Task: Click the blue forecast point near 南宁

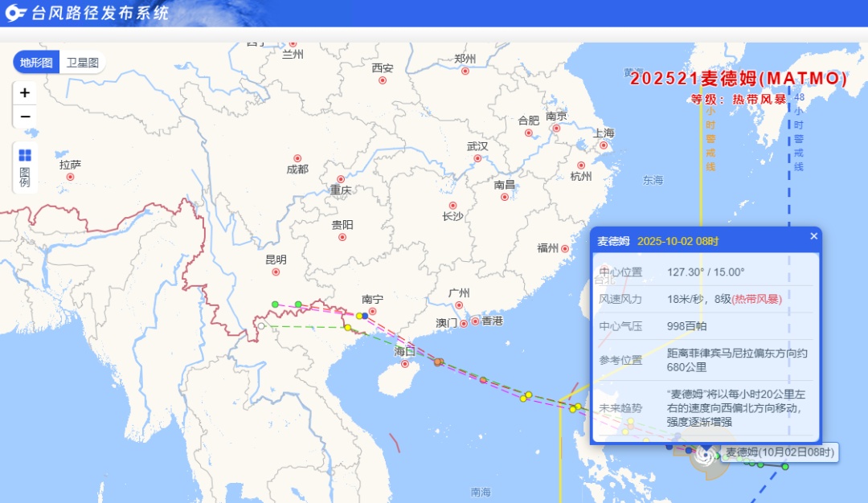Action: click(366, 316)
